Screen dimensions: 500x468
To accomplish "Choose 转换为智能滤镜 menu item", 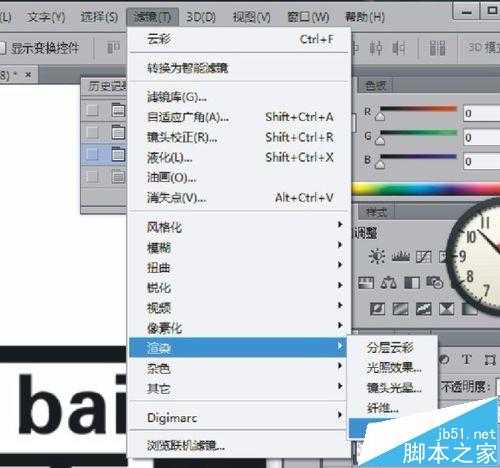I will (238, 68).
